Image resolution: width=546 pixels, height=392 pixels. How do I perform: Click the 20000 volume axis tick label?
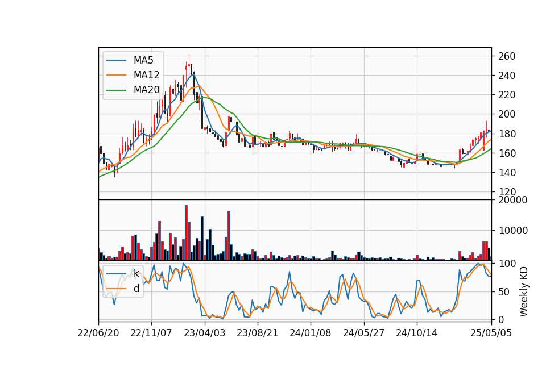(513, 200)
